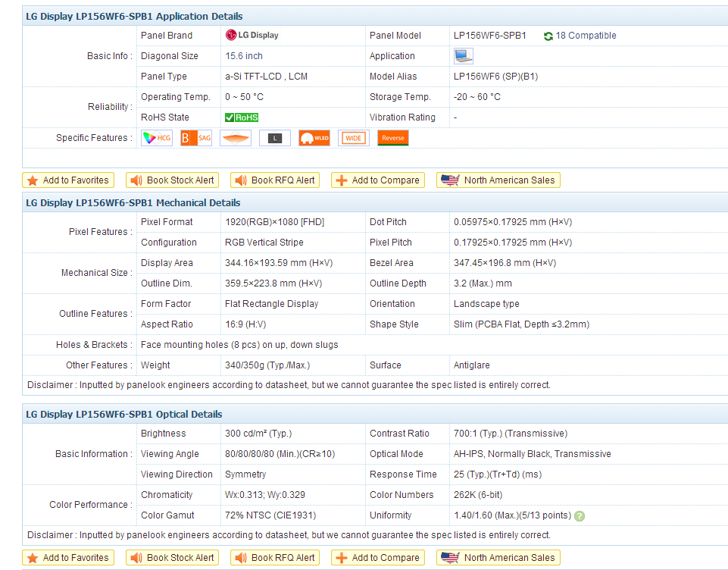Click the LP156WF6-SPB1 panel model value
Viewport: 728px width, 570px height.
point(490,36)
